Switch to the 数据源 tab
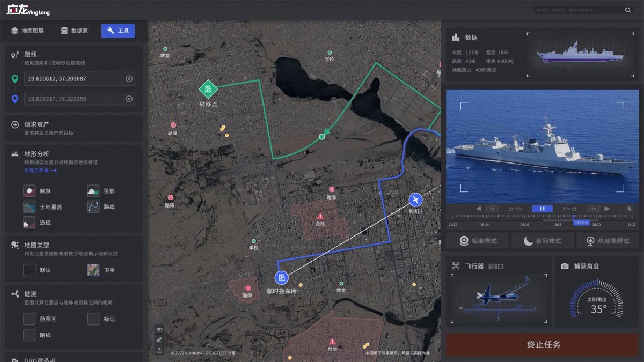Viewport: 644px width, 362px height. pyautogui.click(x=75, y=31)
